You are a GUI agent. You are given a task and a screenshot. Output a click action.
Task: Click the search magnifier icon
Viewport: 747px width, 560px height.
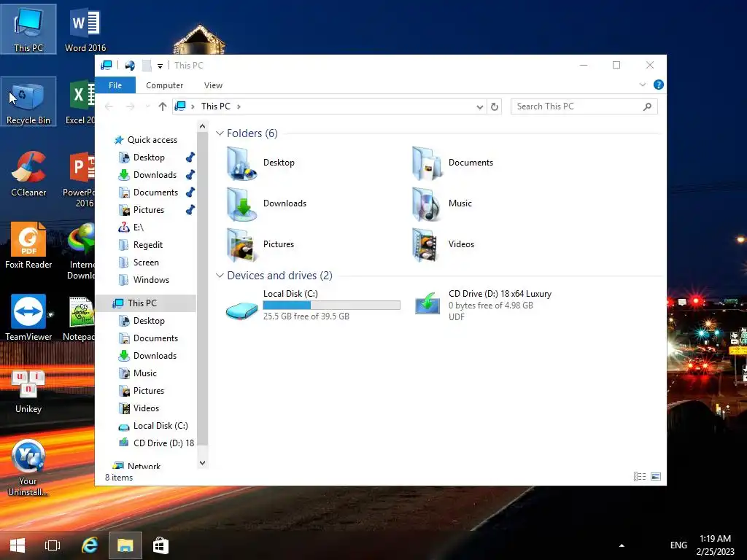pos(647,106)
